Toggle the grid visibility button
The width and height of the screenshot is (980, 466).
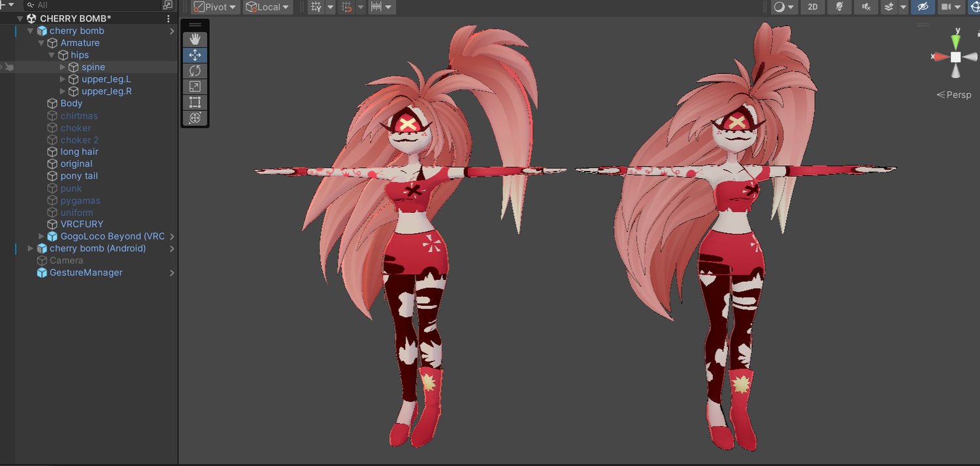(x=316, y=7)
